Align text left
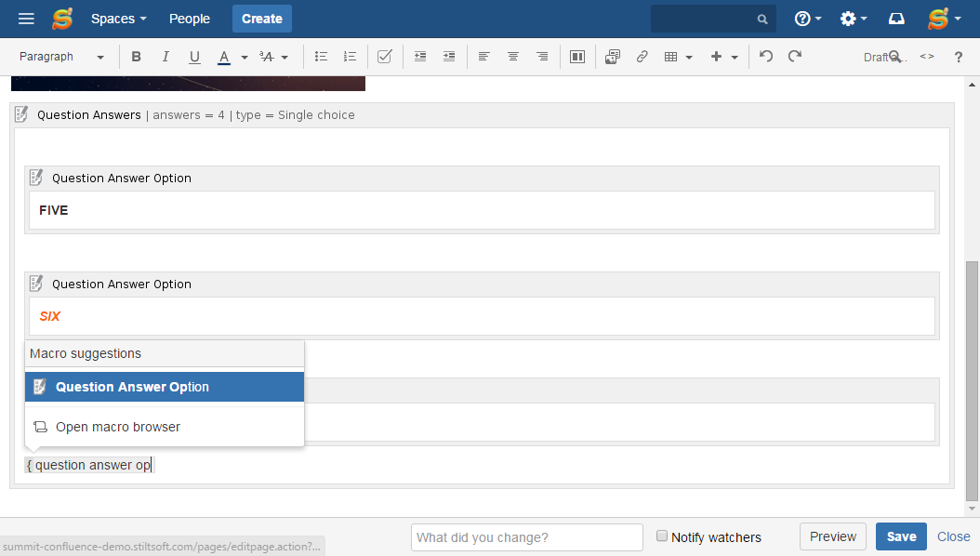The image size is (980, 556). click(x=483, y=57)
